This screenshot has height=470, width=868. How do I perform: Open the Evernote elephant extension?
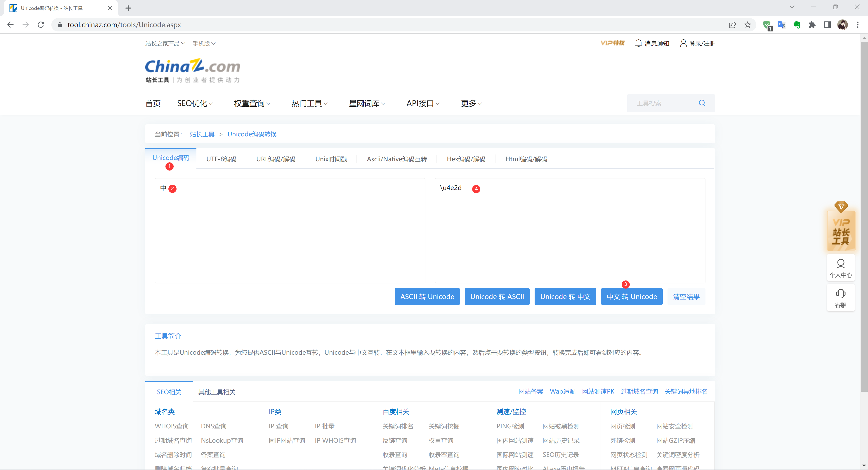point(797,25)
